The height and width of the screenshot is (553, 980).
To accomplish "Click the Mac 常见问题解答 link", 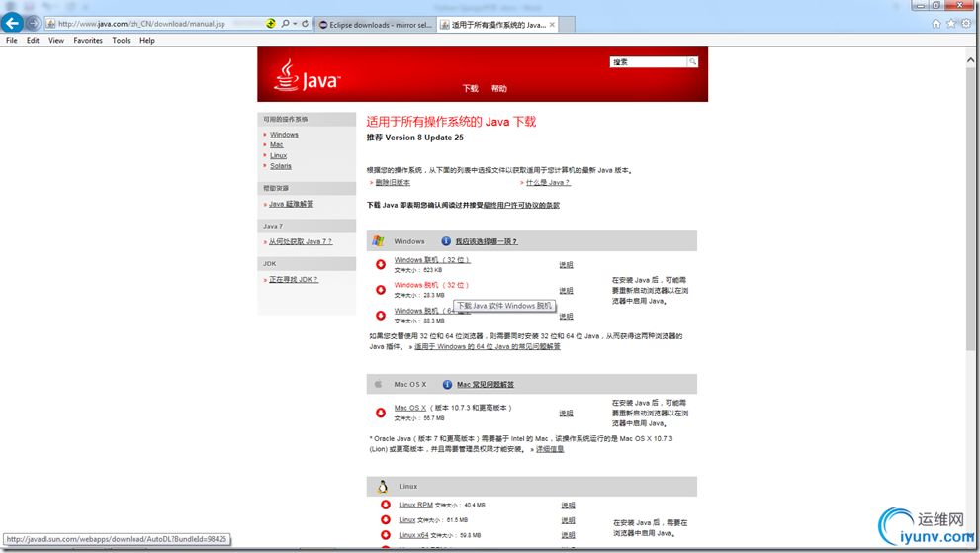I will 486,385.
